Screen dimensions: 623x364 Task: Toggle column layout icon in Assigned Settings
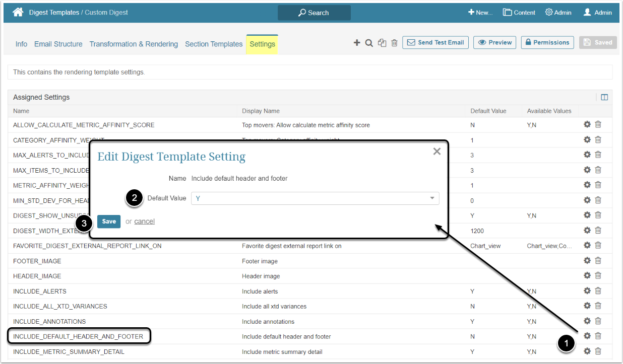pyautogui.click(x=604, y=97)
